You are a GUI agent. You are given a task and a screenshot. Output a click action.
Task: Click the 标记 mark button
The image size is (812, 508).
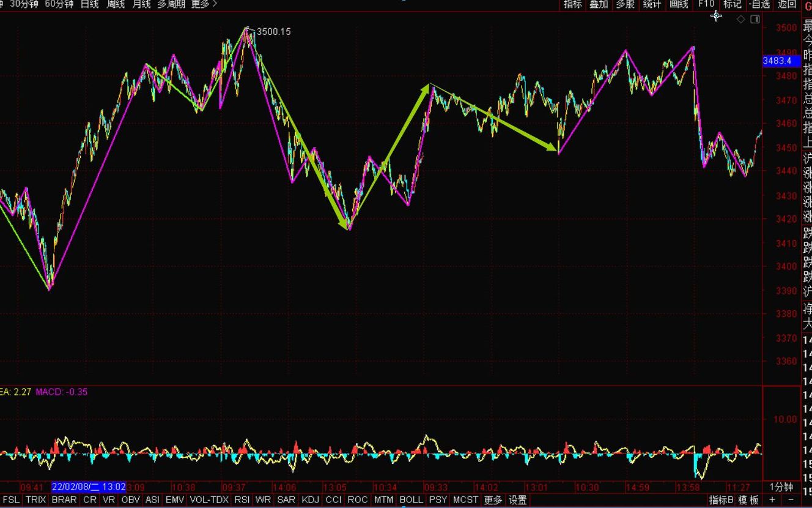coord(732,4)
